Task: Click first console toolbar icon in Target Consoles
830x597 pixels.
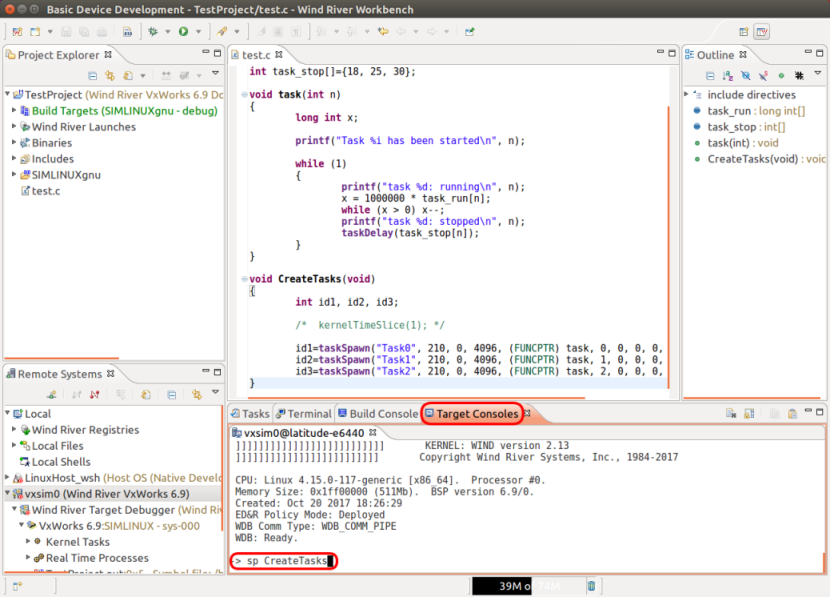Action: tap(731, 413)
